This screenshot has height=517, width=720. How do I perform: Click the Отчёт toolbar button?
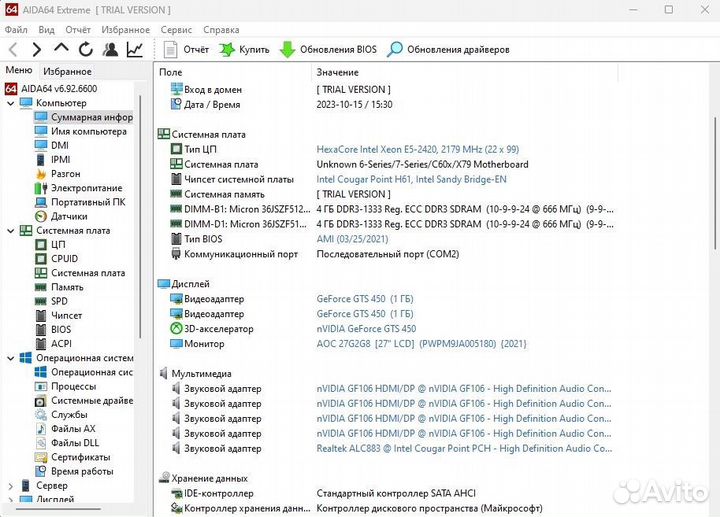click(x=186, y=50)
